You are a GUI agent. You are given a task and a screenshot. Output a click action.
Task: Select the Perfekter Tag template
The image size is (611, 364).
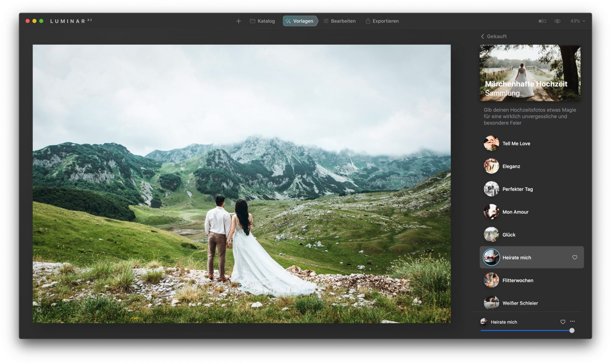coord(517,189)
